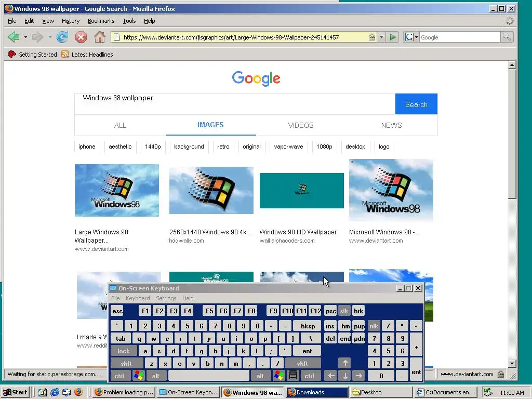The image size is (532, 399).
Task: Click the search magnifier icon in toolbar
Action: 507,37
